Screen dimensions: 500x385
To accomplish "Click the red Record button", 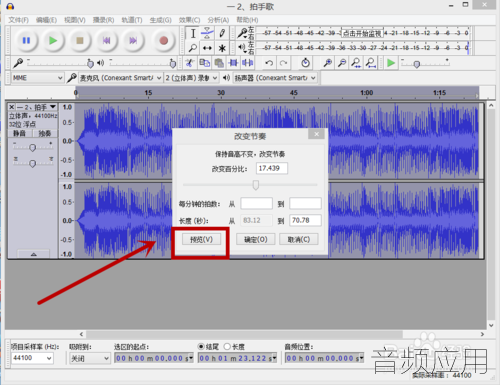I will 163,41.
